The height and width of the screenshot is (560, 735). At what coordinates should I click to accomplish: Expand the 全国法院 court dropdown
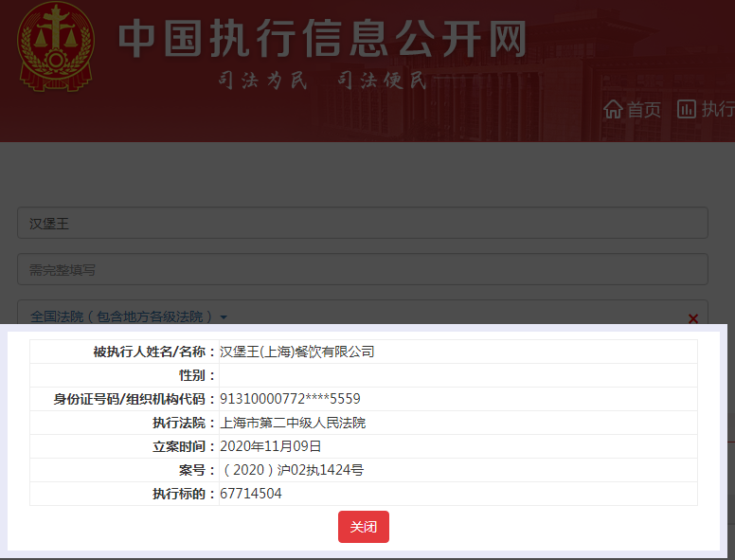point(129,316)
